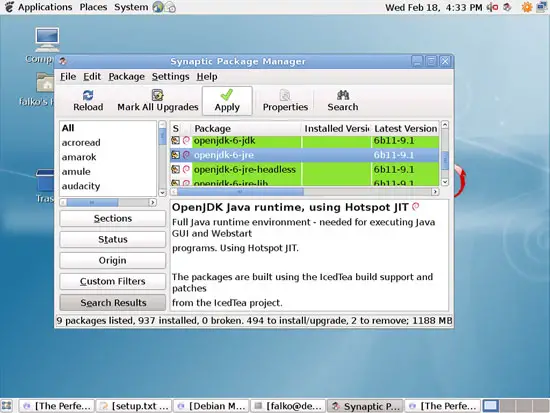Click the web browser globe launcher icon

[x=158, y=7]
